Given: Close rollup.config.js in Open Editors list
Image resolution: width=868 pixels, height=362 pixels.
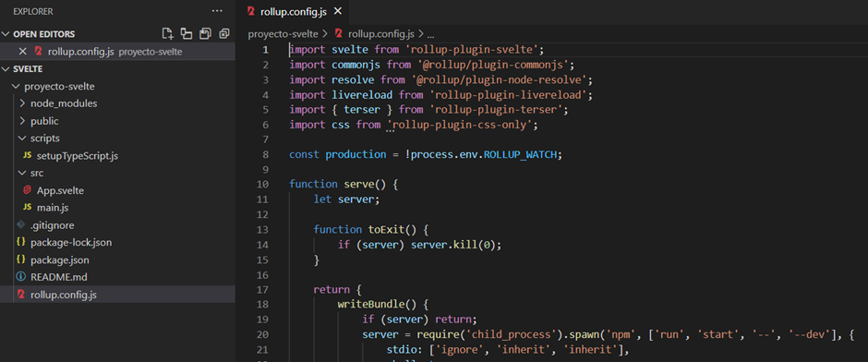Looking at the screenshot, I should coord(23,52).
